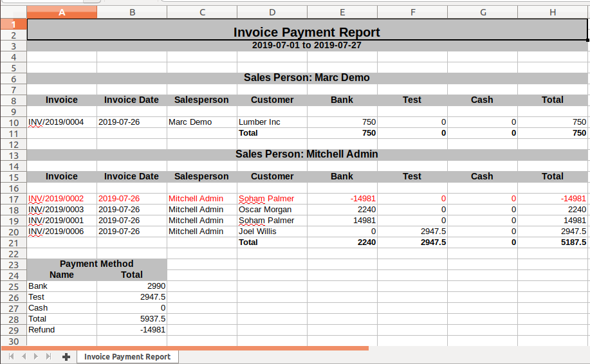Click the 5187.5 grand total cell

coord(553,242)
